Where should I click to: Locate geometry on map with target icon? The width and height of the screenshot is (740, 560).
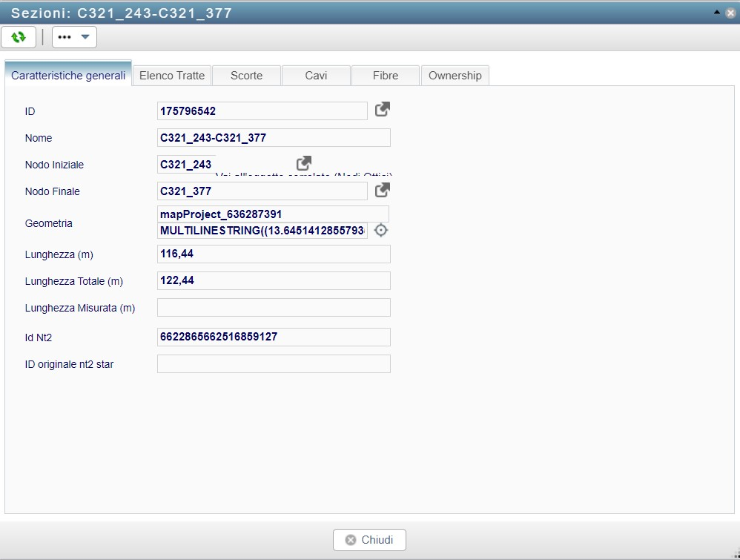coord(381,231)
